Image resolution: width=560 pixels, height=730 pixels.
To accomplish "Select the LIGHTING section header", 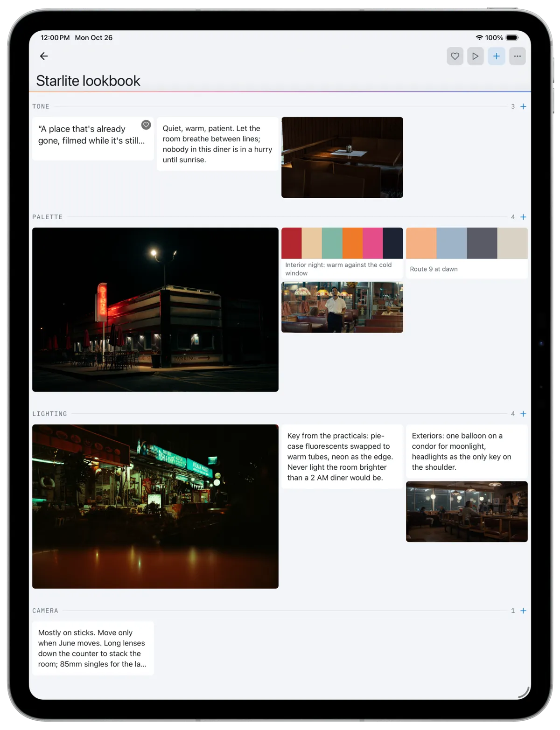I will [49, 414].
